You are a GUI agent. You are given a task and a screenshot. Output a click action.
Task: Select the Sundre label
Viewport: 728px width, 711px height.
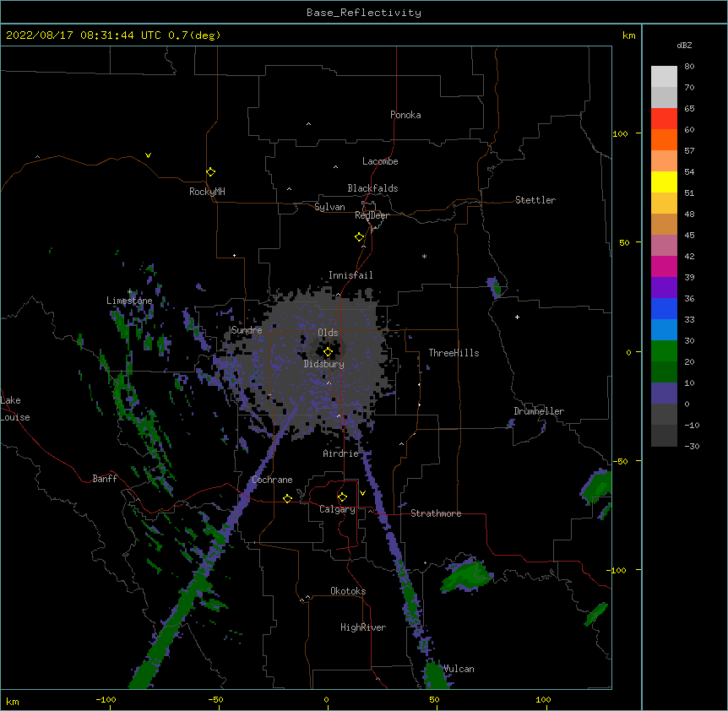point(247,330)
